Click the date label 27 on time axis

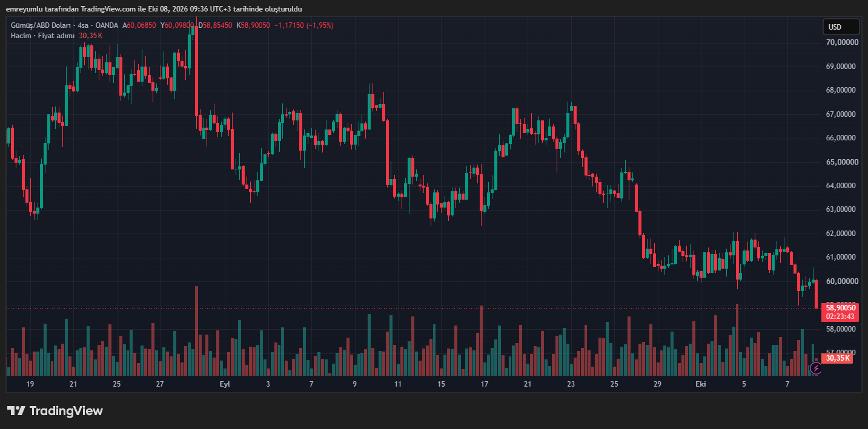pos(160,384)
